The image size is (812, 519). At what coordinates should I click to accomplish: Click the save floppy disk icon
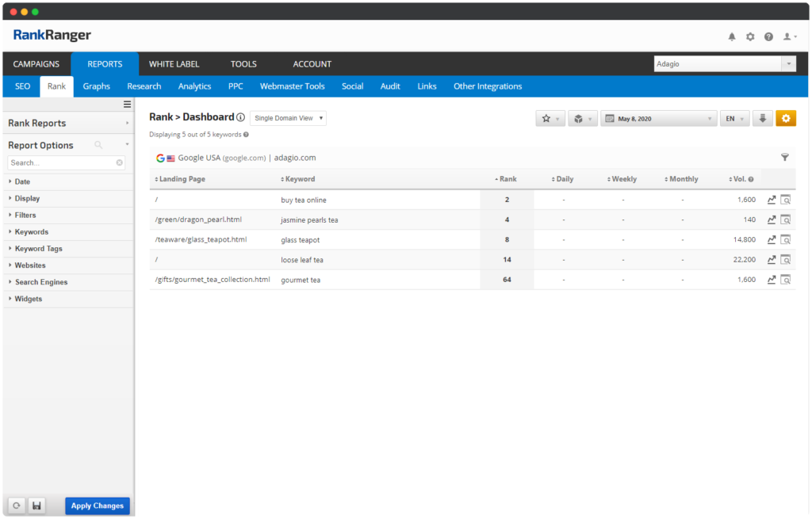(x=36, y=506)
